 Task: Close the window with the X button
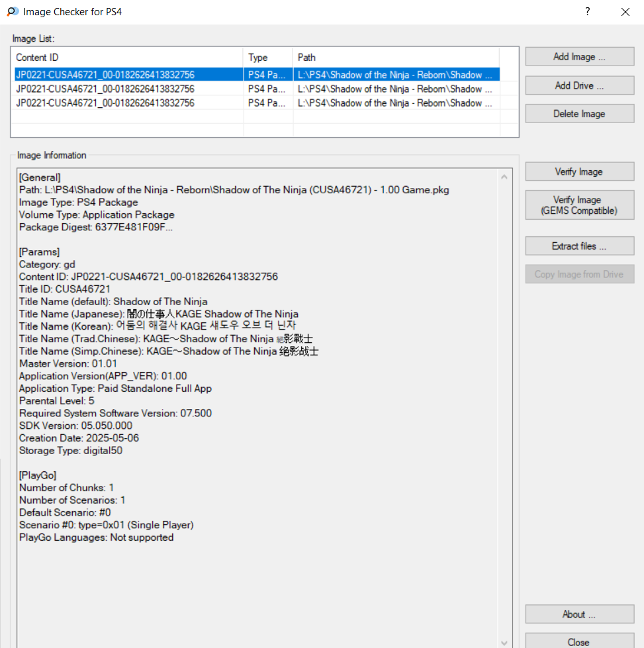[625, 11]
